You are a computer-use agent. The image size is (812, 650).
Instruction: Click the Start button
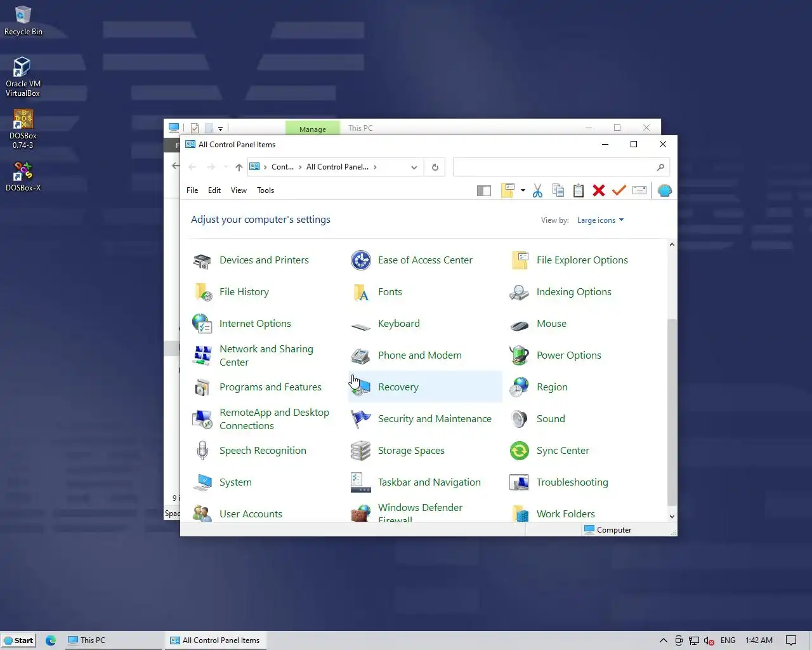click(x=18, y=640)
